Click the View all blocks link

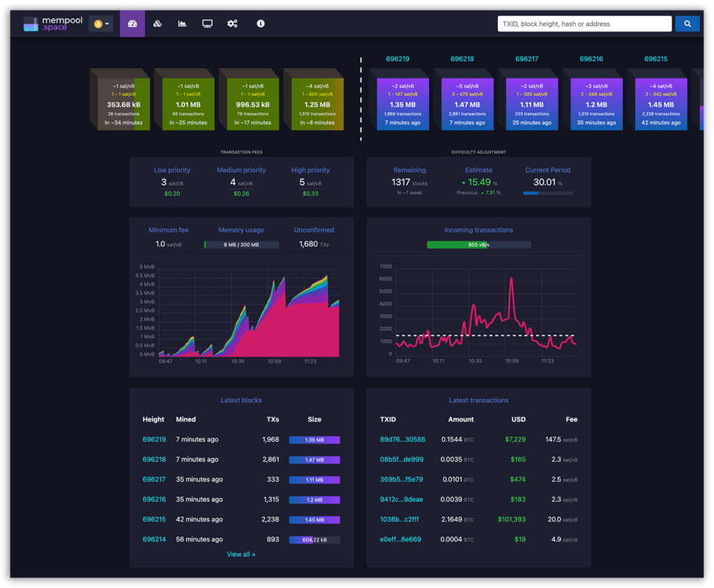241,554
